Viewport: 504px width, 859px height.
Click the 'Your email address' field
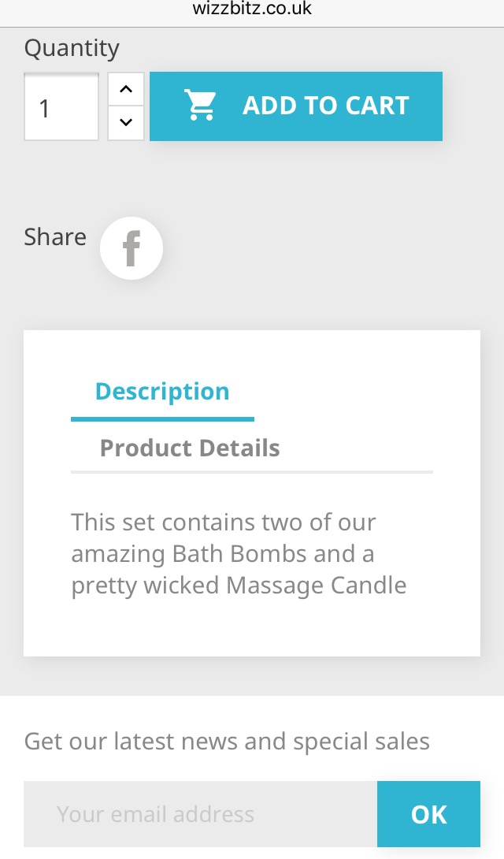(200, 814)
